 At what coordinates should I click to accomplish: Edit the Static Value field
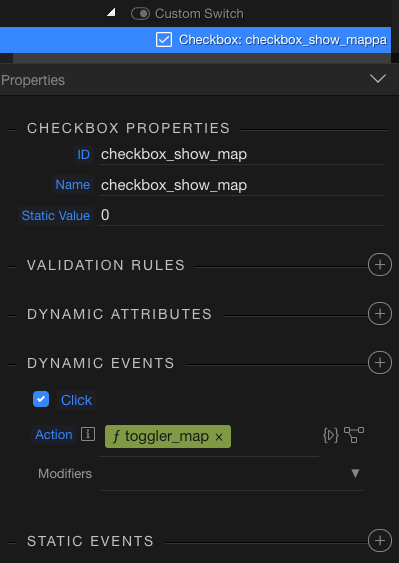(x=242, y=215)
